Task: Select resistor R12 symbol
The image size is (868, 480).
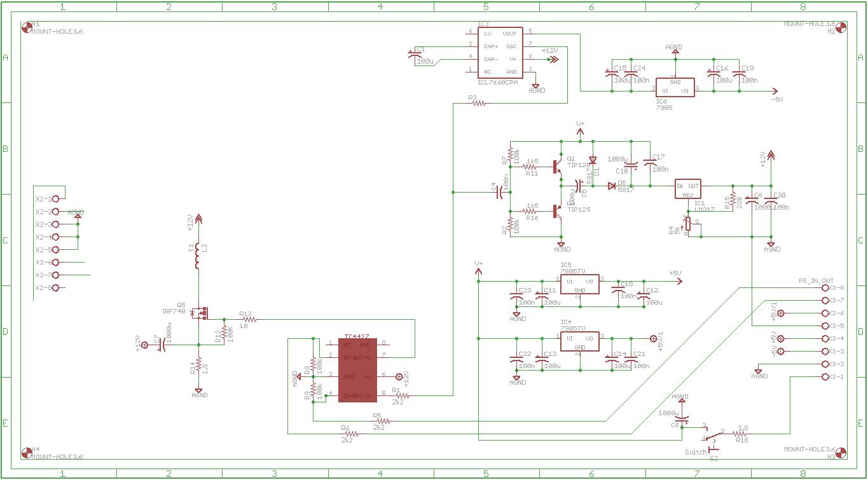Action: pos(224,333)
